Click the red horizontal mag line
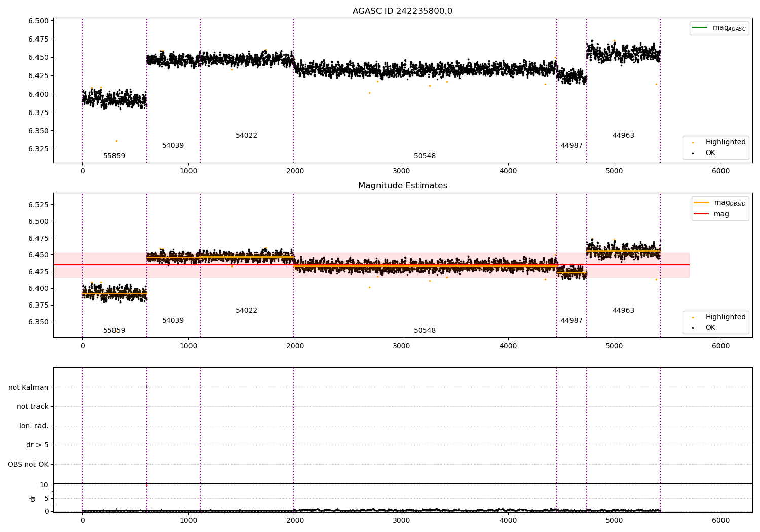The image size is (760, 532). [371, 265]
